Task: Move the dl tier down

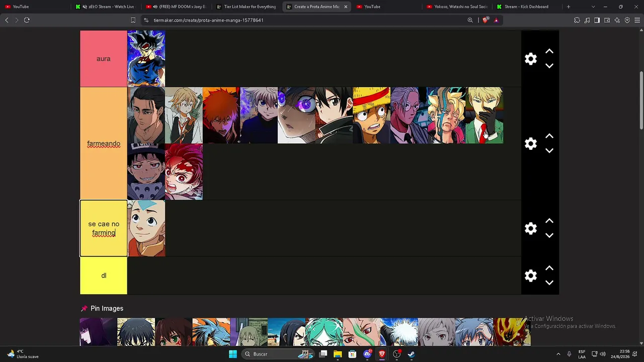Action: pos(549,283)
